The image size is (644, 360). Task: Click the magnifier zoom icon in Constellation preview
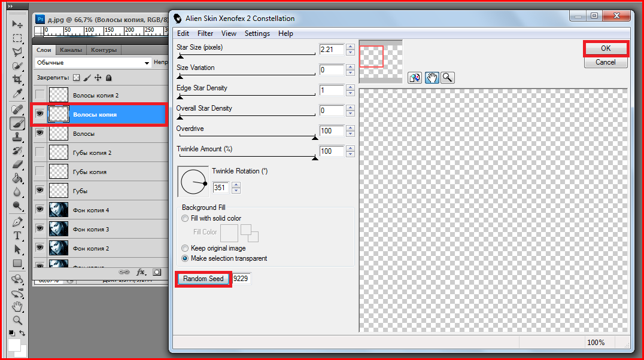[448, 78]
